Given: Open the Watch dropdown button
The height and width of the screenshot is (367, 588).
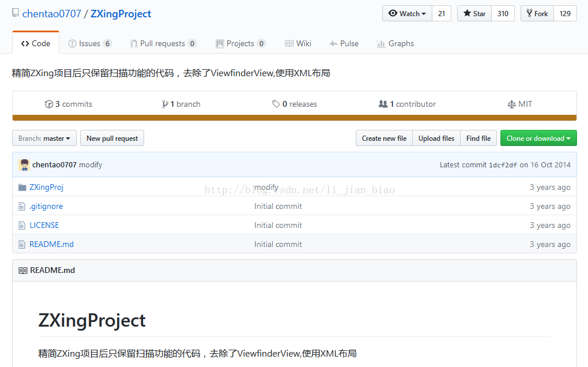Looking at the screenshot, I should 407,13.
